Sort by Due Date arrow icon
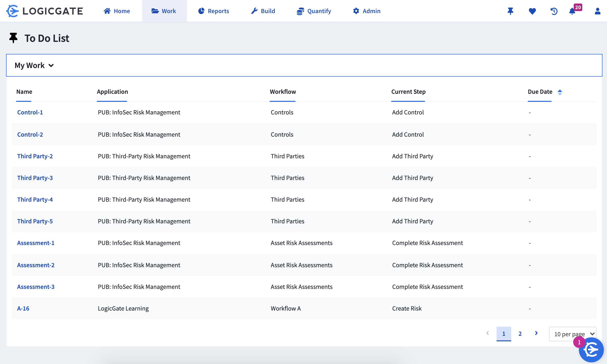The width and height of the screenshot is (607, 364). coord(560,92)
